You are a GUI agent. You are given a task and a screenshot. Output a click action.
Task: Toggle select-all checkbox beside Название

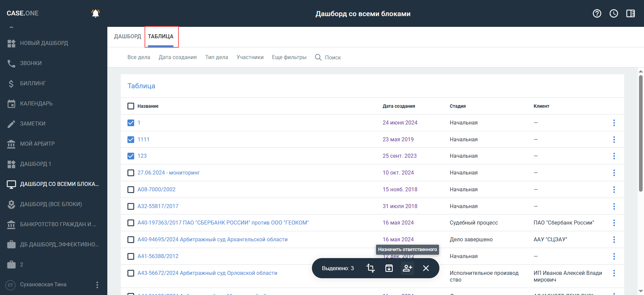coord(131,106)
